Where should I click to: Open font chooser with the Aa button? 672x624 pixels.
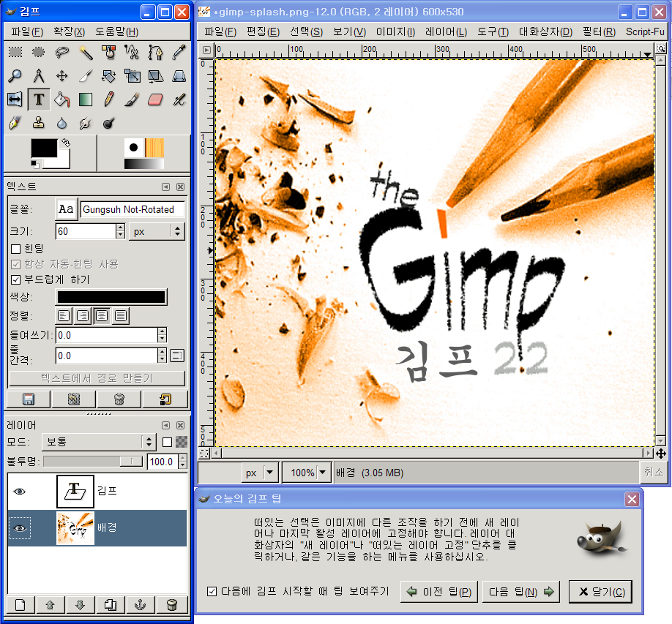tap(66, 209)
